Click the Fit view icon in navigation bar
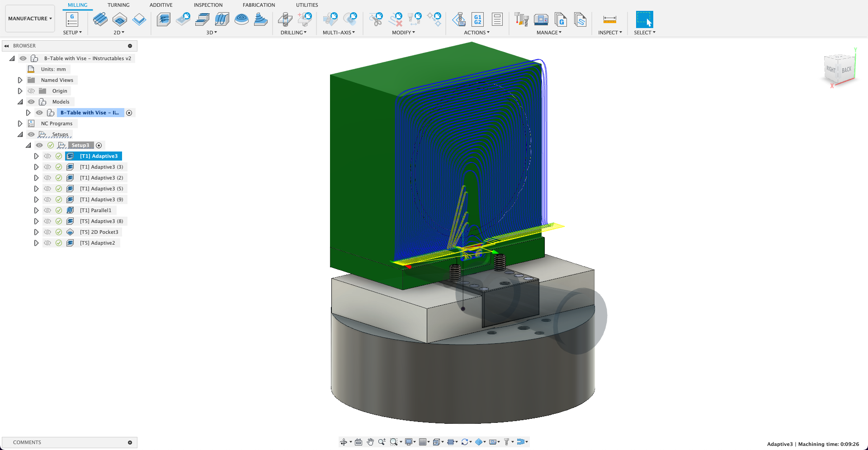The height and width of the screenshot is (450, 868). click(x=359, y=442)
